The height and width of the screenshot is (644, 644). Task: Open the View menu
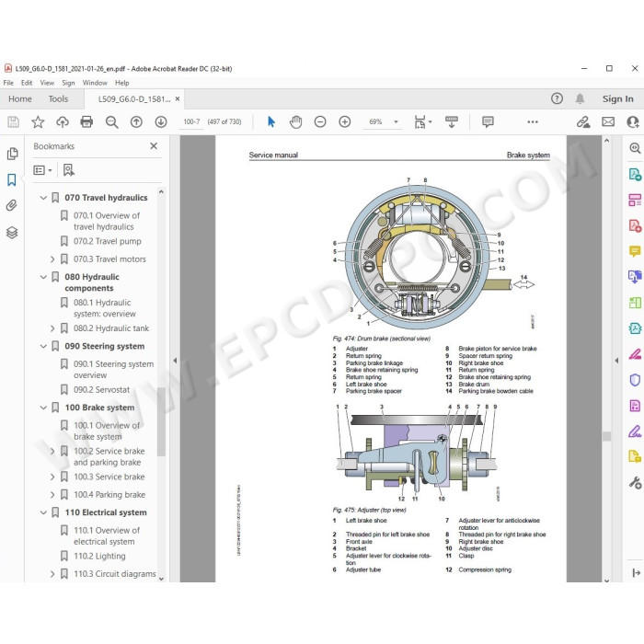click(x=47, y=83)
